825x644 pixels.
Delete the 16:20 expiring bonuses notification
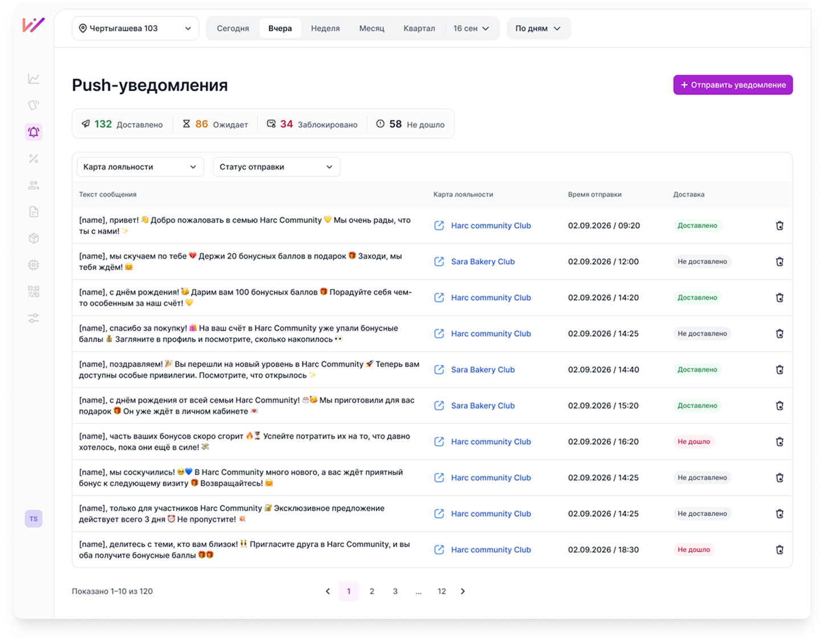click(779, 442)
